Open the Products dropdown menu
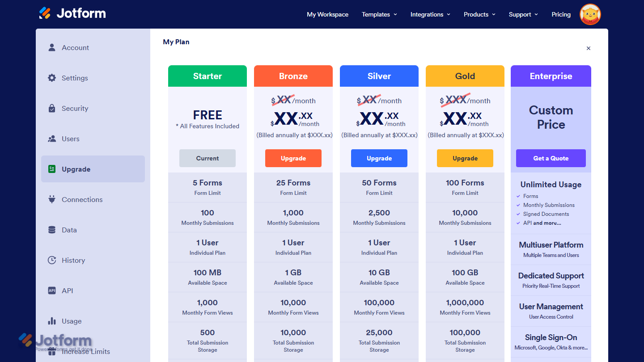 (x=479, y=14)
